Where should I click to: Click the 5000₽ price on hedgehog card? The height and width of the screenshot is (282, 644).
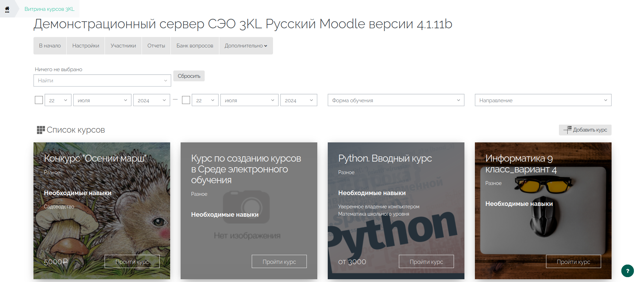(x=56, y=262)
